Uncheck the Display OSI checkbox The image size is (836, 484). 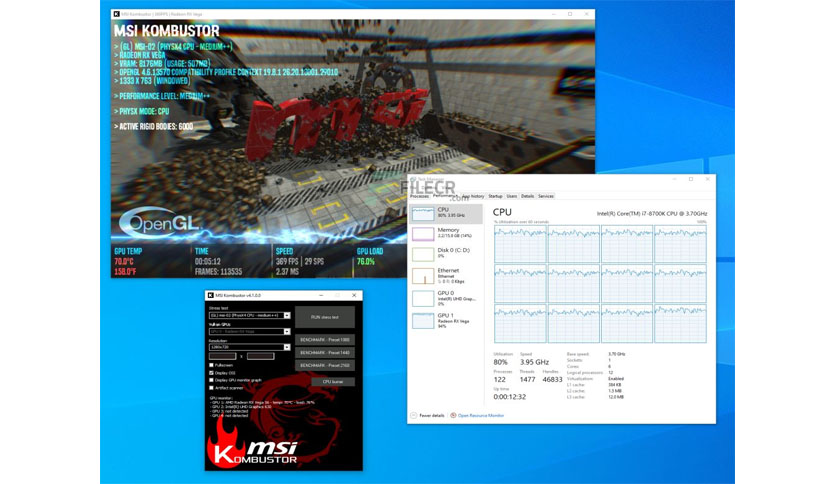tap(212, 373)
